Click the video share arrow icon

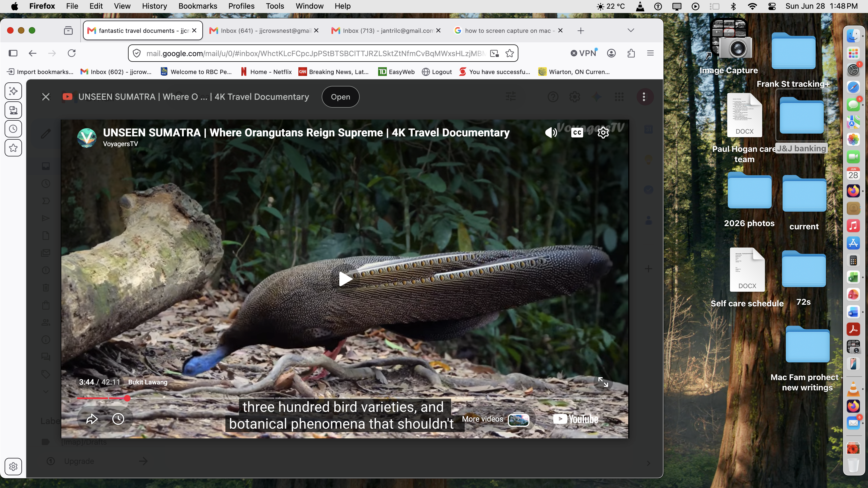(x=92, y=419)
